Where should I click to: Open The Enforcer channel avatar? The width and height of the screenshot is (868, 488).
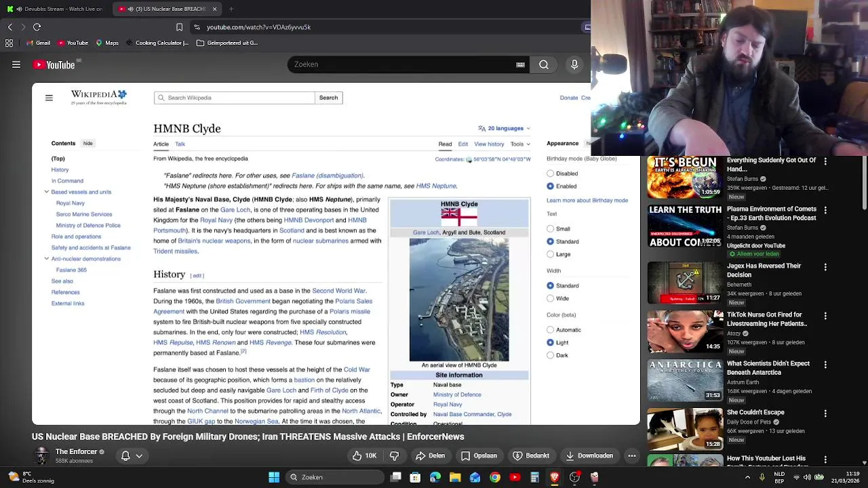42,456
